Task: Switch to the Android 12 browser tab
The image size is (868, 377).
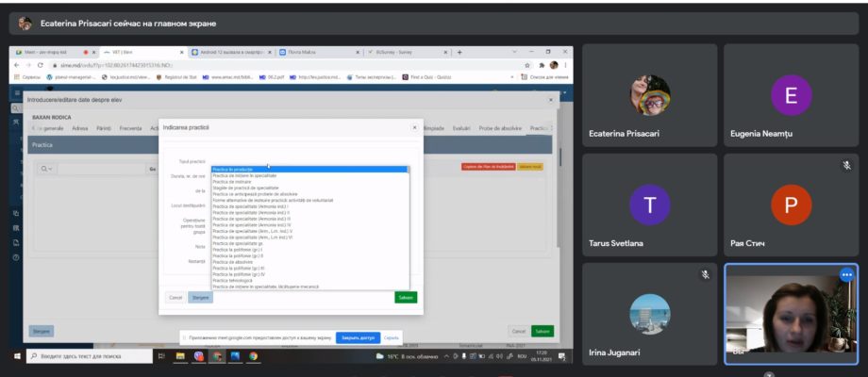Action: click(x=231, y=52)
